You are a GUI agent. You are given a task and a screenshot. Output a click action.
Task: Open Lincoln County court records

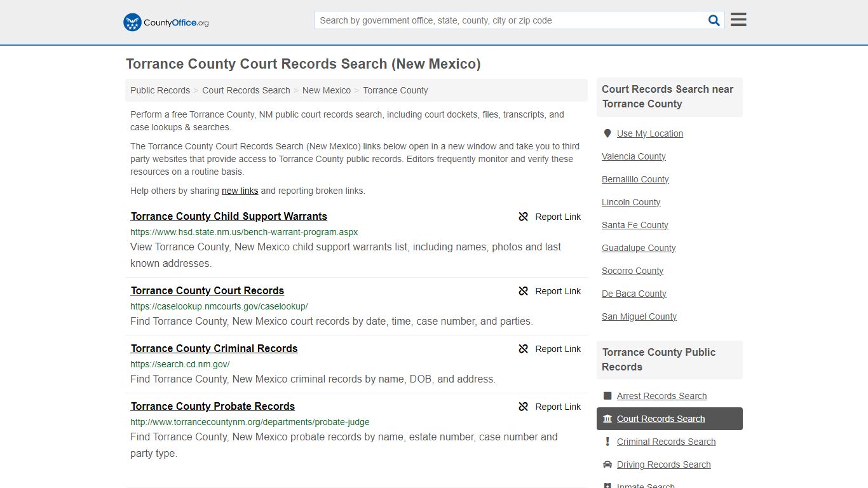631,202
